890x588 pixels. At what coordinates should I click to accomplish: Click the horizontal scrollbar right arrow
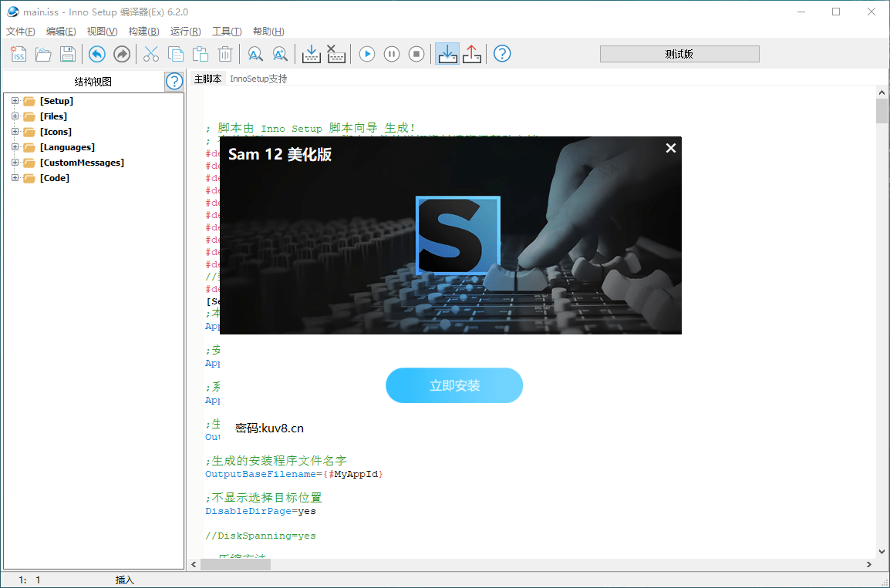pos(869,564)
